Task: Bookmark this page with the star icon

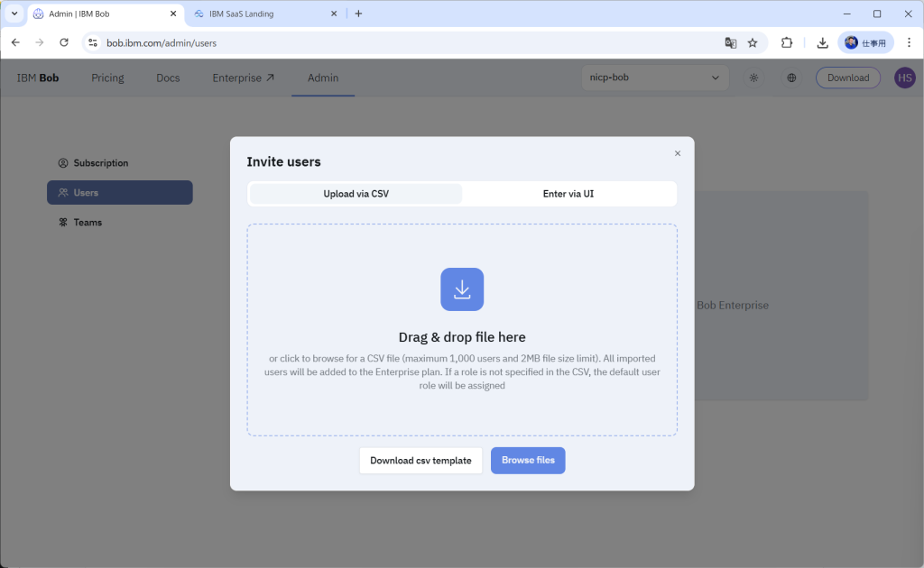Action: pos(753,42)
